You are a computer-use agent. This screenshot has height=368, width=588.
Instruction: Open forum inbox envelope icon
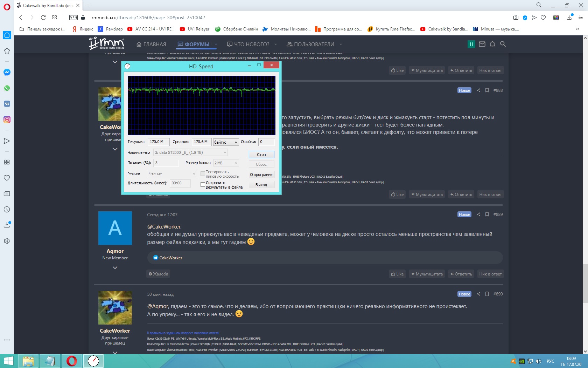pyautogui.click(x=482, y=44)
